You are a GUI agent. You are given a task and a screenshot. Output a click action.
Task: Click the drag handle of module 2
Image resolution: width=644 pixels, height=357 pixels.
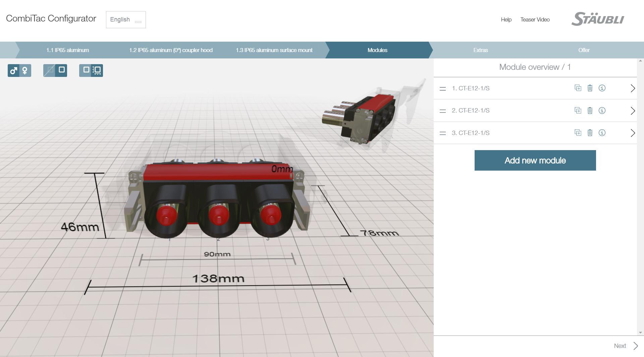(443, 110)
